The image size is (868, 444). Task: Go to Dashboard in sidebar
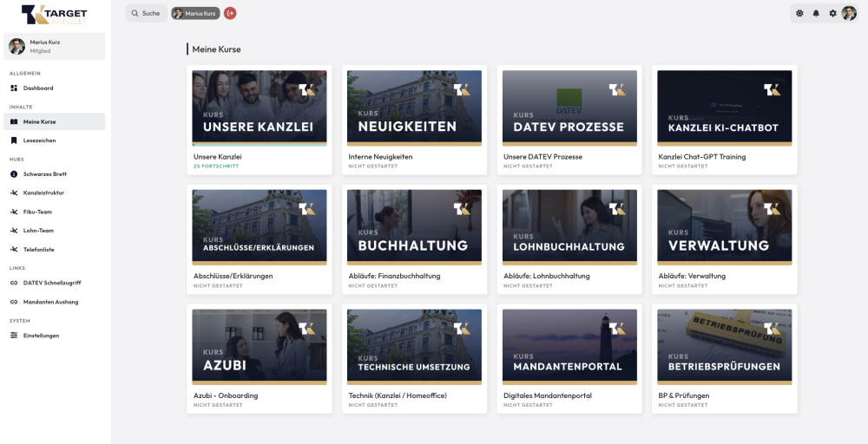(38, 88)
